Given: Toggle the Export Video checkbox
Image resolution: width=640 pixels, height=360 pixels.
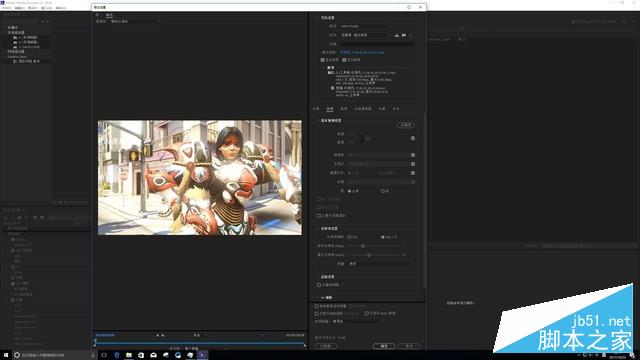Looking at the screenshot, I should pos(322,60).
